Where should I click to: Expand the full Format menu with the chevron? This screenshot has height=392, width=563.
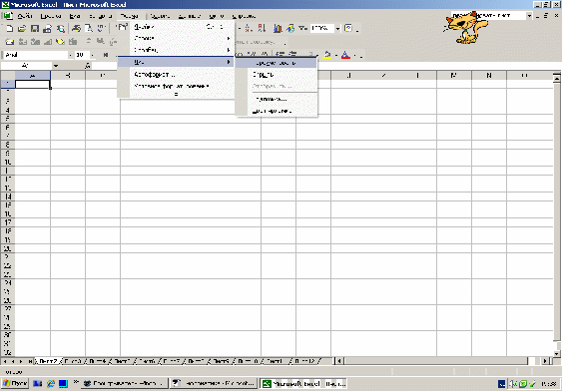176,95
